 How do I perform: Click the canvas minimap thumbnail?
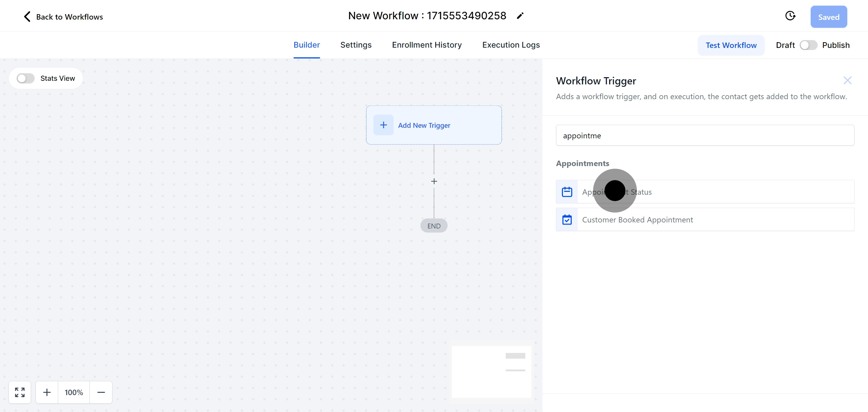pyautogui.click(x=491, y=372)
